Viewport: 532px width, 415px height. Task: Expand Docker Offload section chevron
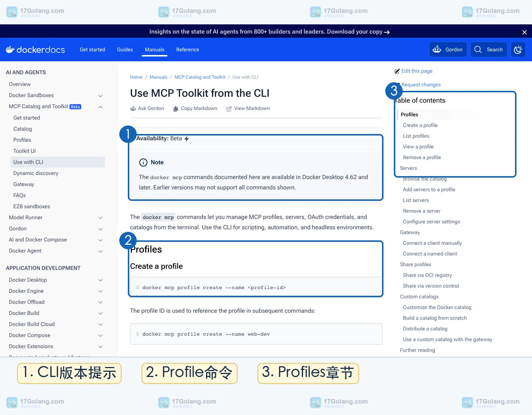click(100, 302)
